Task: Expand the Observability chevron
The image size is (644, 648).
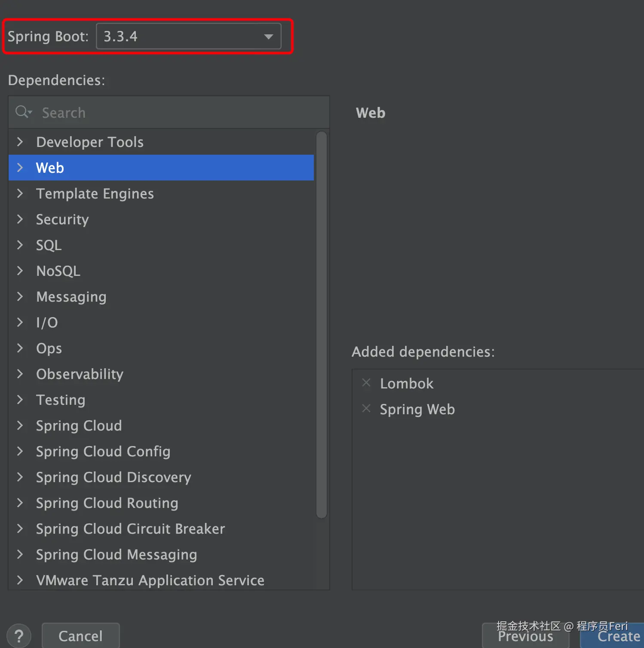Action: 20,374
